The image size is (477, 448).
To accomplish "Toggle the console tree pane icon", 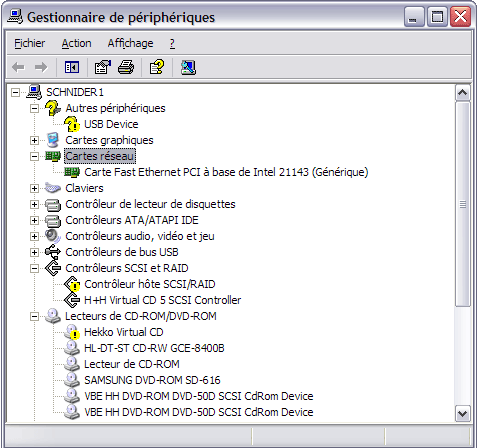I will tap(72, 67).
